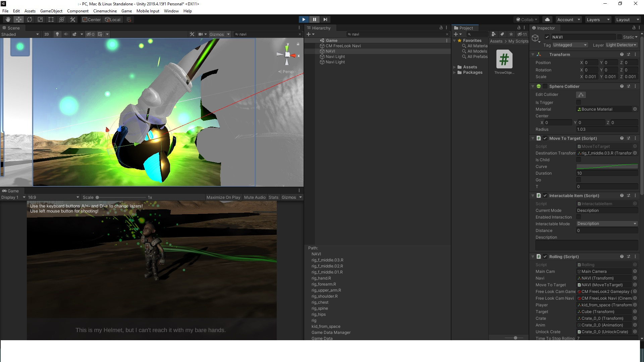The image size is (644, 362).
Task: Open Layer dropdown Light Detector
Action: [x=622, y=45]
